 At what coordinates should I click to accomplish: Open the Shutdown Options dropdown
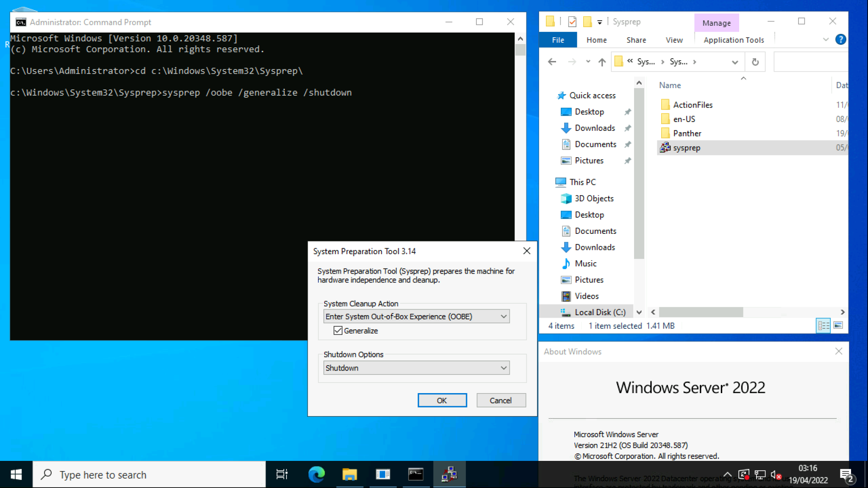[x=416, y=368]
